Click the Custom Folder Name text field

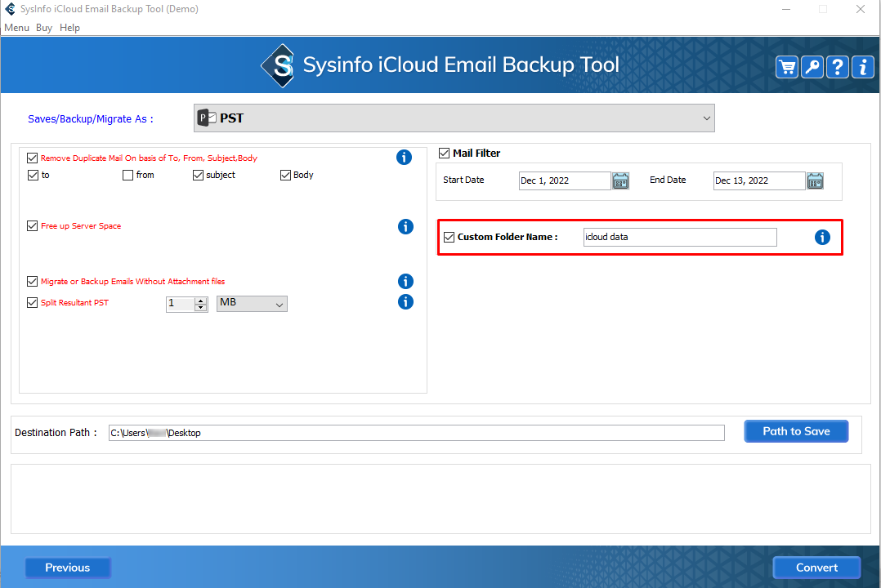pyautogui.click(x=679, y=237)
